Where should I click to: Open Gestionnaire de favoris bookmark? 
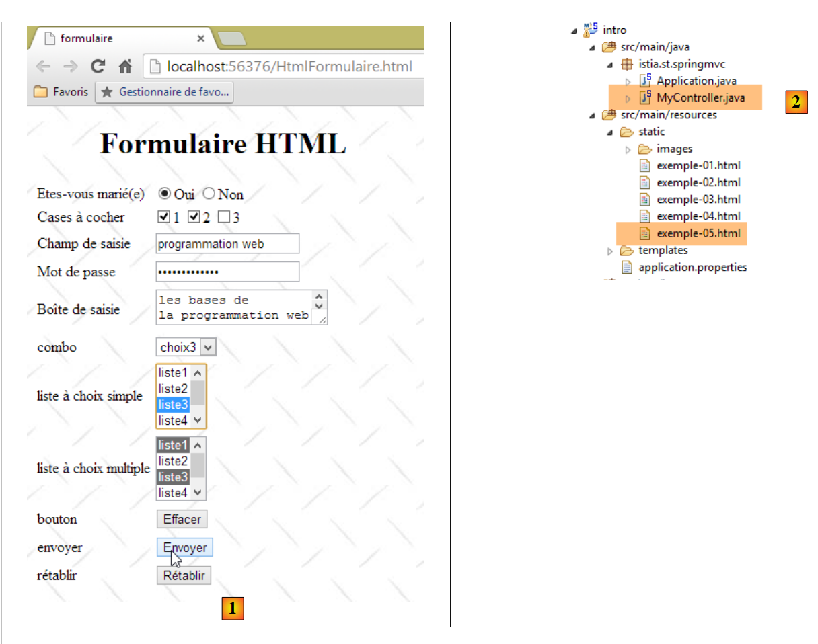165,92
